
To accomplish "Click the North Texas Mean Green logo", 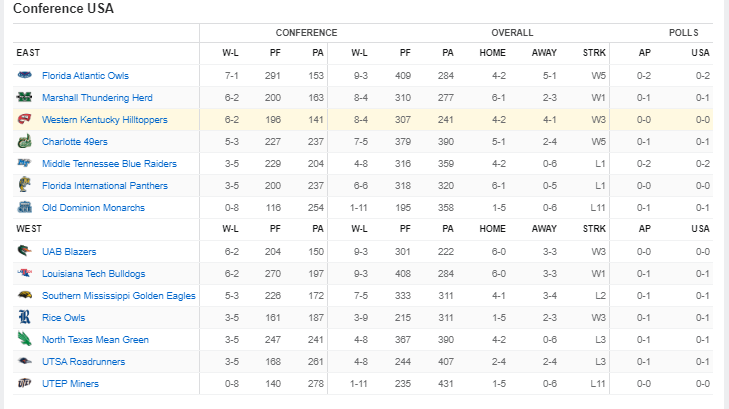I will (x=25, y=339).
